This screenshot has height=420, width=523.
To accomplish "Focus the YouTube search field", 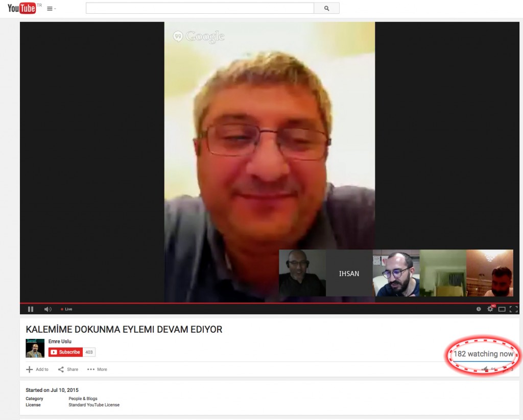I will tap(200, 8).
